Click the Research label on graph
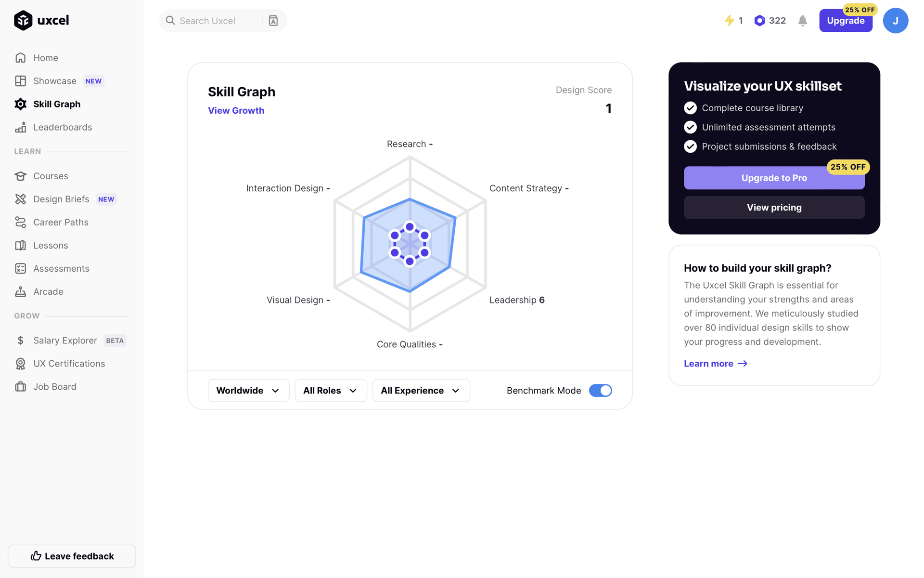This screenshot has width=924, height=578. click(x=410, y=144)
